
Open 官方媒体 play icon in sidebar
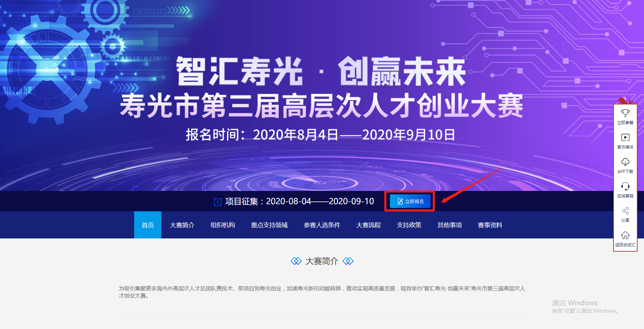[625, 137]
